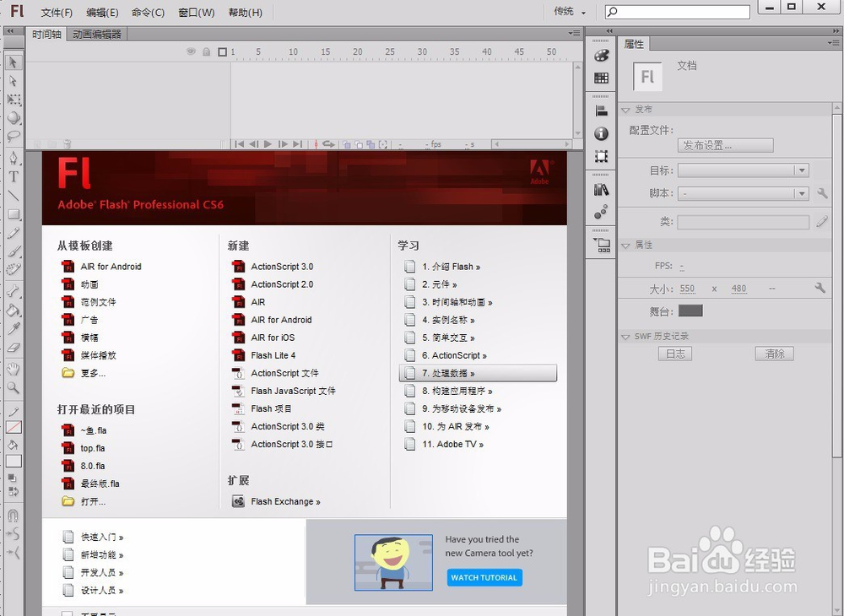Screen dimensions: 844x616
Task: Open the 脚本 dropdown arrow
Action: (802, 193)
